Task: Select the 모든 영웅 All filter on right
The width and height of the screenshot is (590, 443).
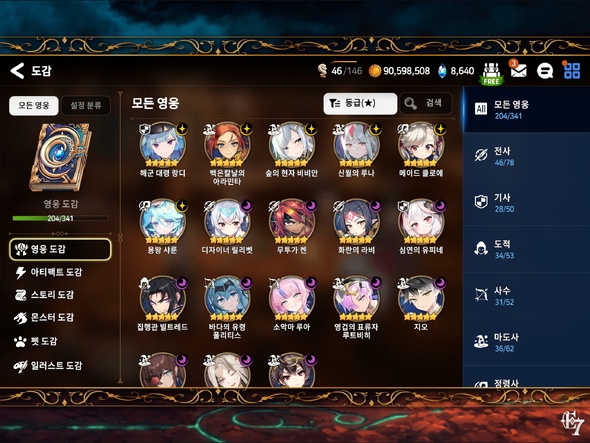Action: [x=527, y=110]
